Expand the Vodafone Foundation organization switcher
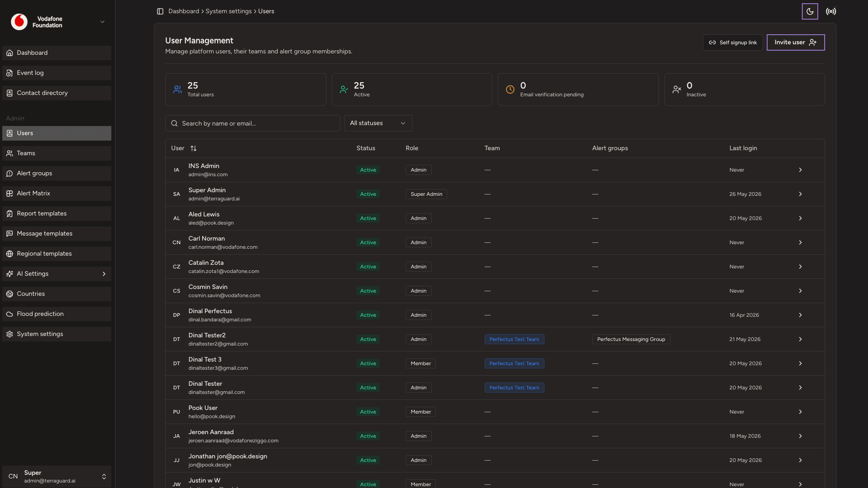 pyautogui.click(x=103, y=22)
